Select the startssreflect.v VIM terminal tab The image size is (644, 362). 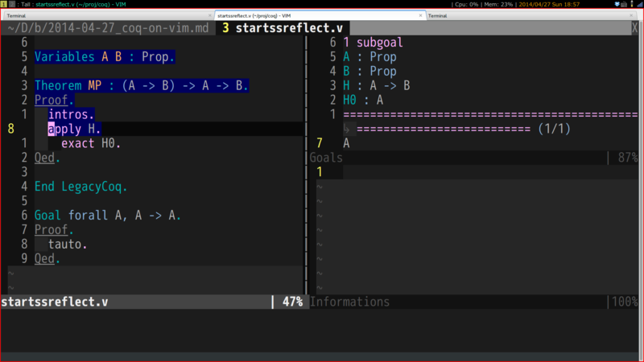click(320, 15)
